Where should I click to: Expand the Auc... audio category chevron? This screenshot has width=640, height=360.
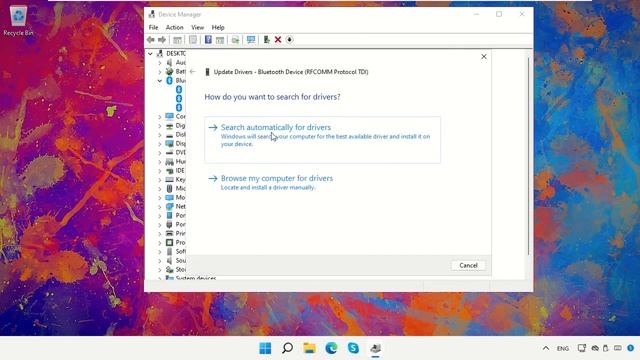pyautogui.click(x=160, y=62)
